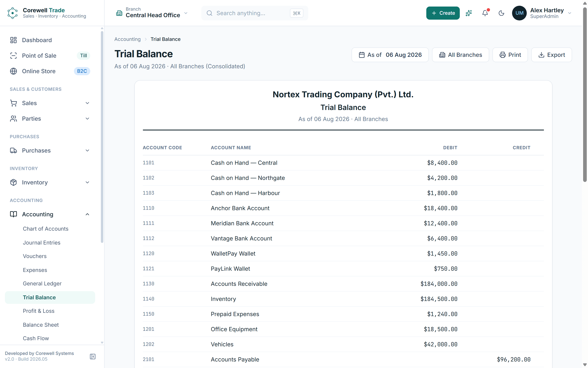The width and height of the screenshot is (588, 368).
Task: Expand the Parties menu chevron
Action: (87, 119)
